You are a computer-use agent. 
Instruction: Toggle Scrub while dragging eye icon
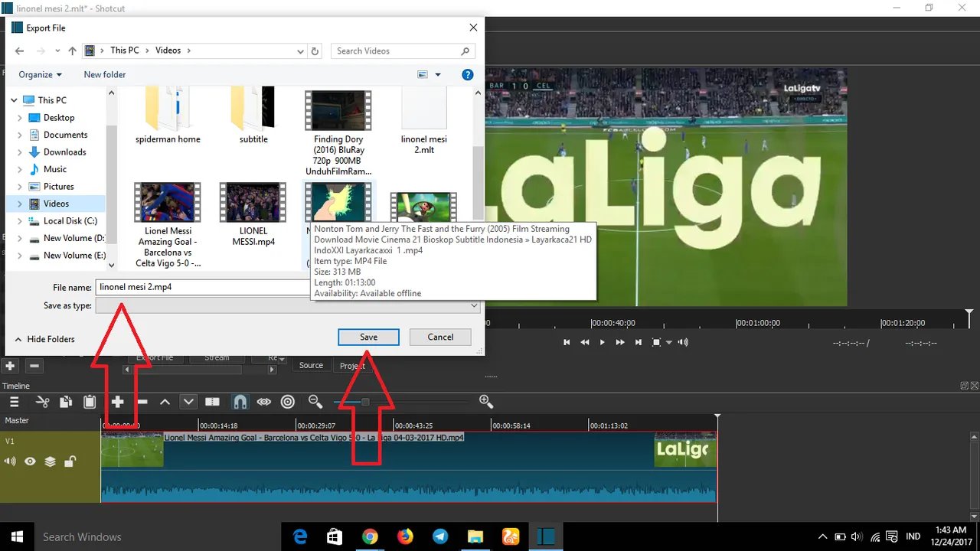(264, 402)
